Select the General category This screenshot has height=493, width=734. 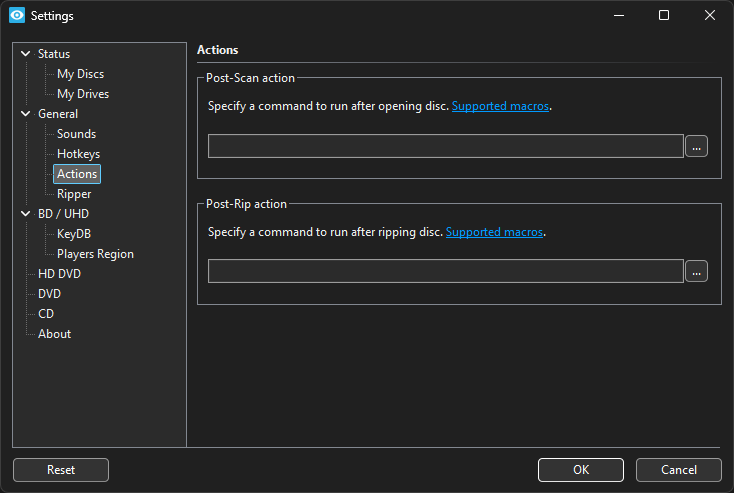[x=58, y=114]
